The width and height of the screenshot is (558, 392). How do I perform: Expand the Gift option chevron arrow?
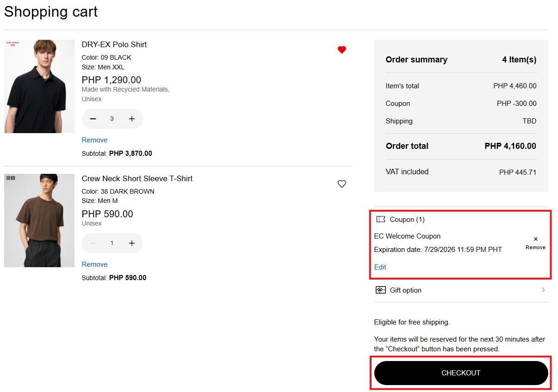point(543,290)
